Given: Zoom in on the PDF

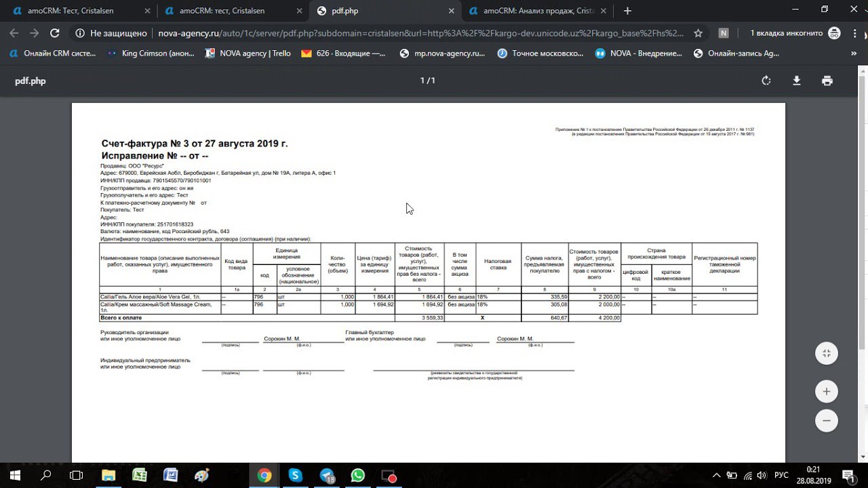Looking at the screenshot, I should pyautogui.click(x=826, y=392).
